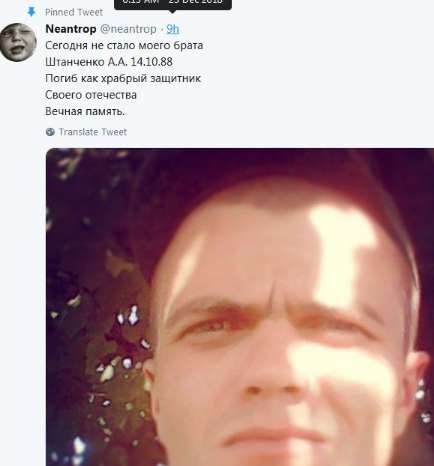
Task: Click the Neantrop display name
Action: coord(71,29)
